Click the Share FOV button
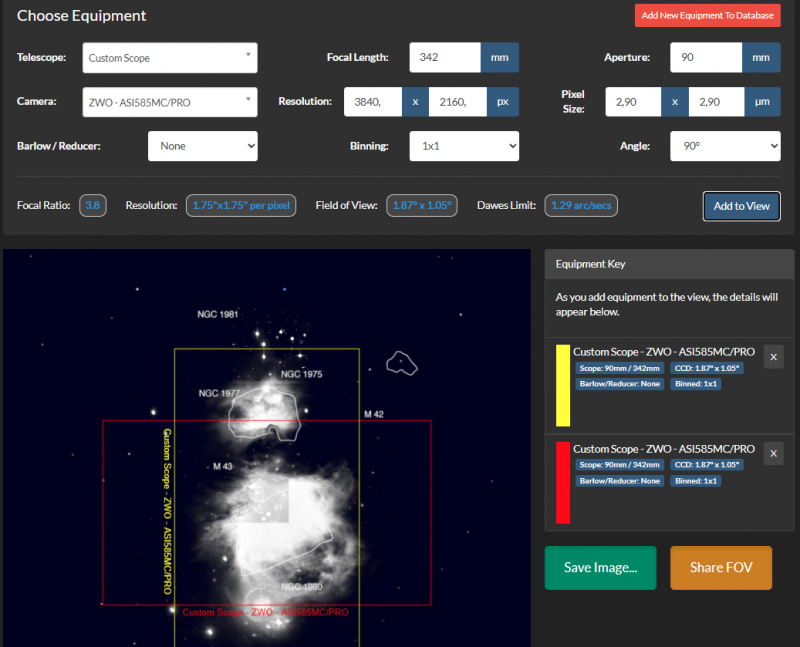Viewport: 800px width, 647px height. [721, 568]
